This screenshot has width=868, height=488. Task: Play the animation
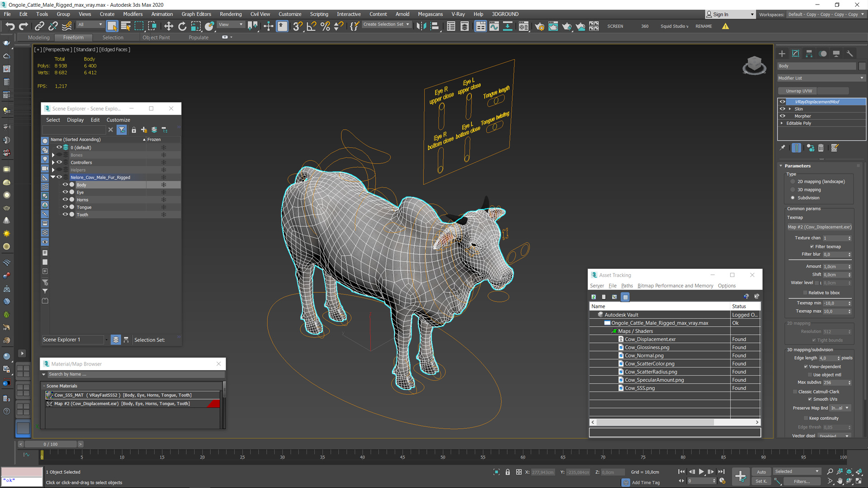point(701,472)
